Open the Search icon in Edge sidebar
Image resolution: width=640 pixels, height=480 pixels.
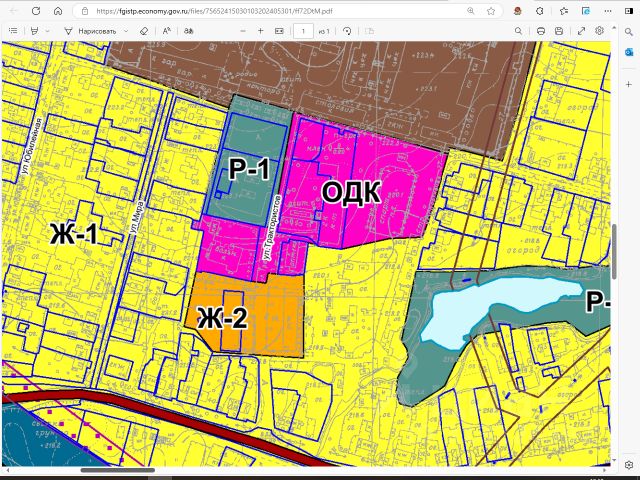point(629,32)
